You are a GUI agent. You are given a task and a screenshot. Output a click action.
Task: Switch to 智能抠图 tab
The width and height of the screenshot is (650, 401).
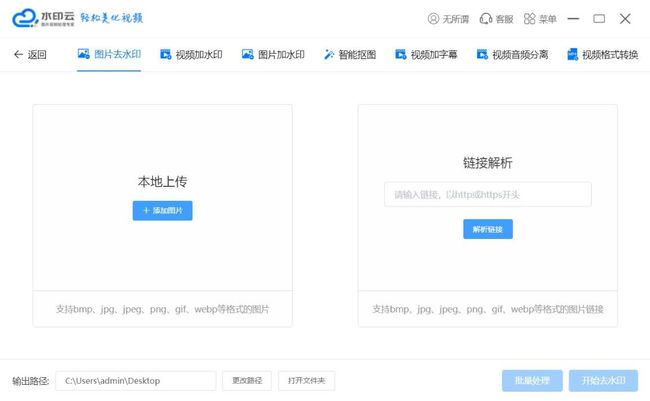tap(350, 54)
